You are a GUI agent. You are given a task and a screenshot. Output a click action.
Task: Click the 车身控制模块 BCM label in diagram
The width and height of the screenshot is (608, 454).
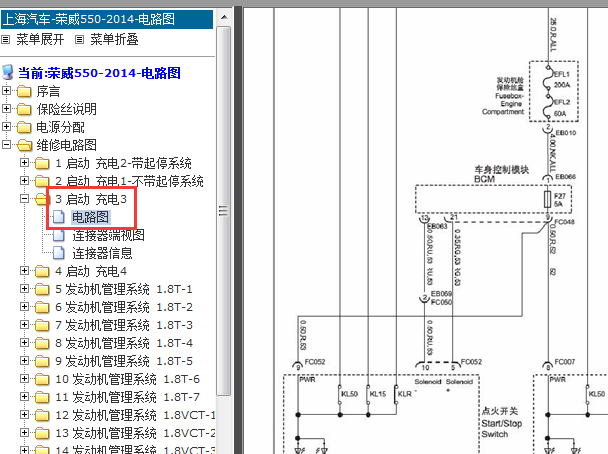[501, 174]
